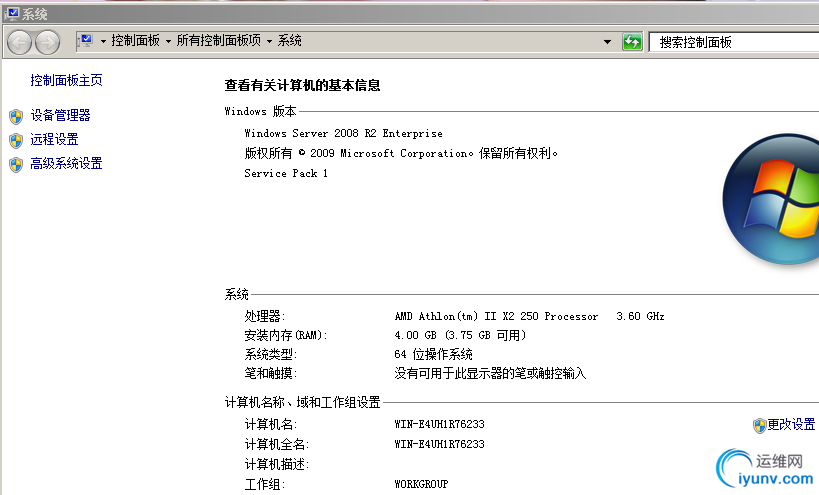The width and height of the screenshot is (819, 495).
Task: Click the 笔和触摸: label
Action: 271,373
